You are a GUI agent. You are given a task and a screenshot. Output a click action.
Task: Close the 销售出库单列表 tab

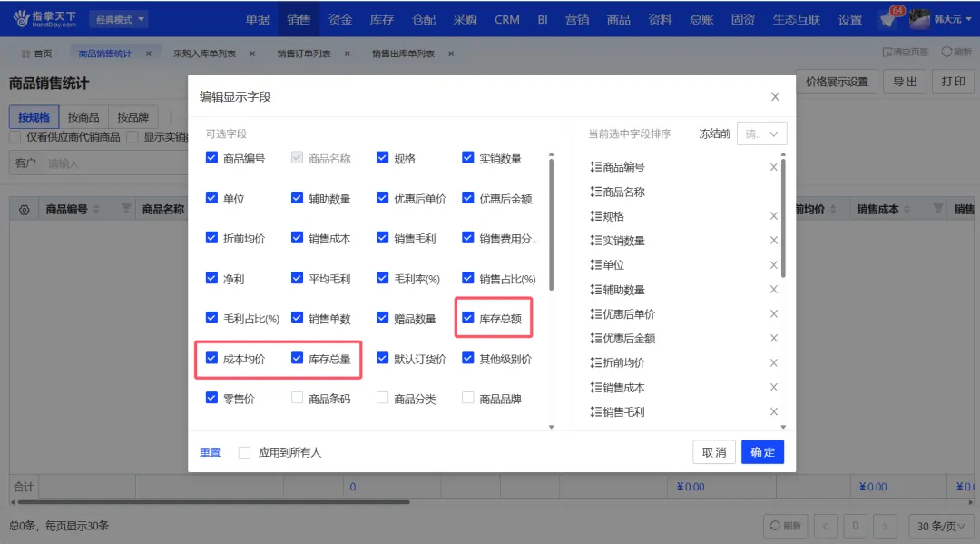click(x=451, y=54)
